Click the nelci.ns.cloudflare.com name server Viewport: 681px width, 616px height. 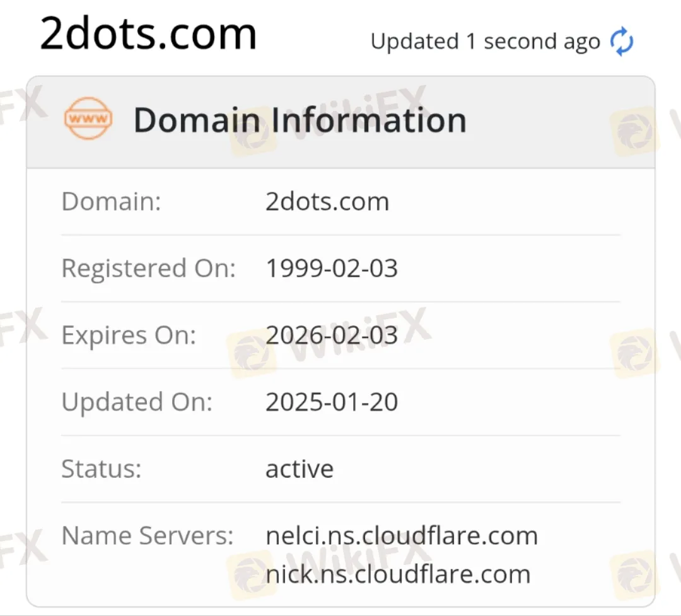pos(402,535)
